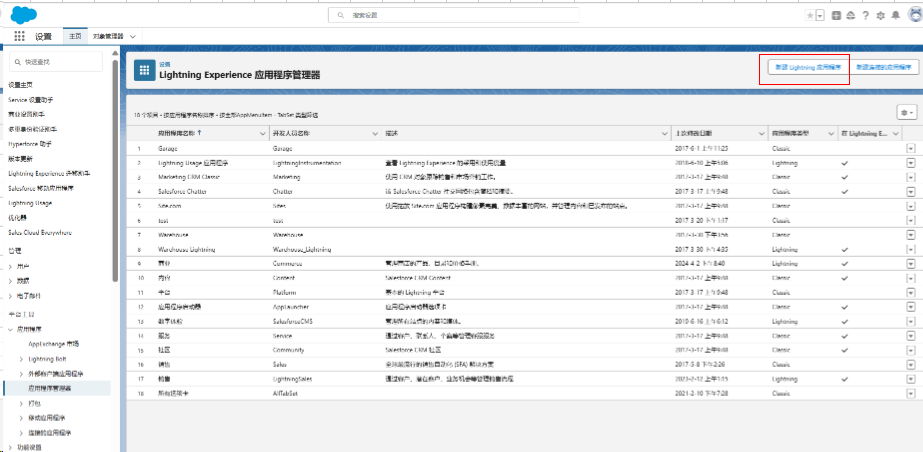This screenshot has width=923, height=452.
Task: Open 版本更新 sidebar link
Action: pos(21,159)
